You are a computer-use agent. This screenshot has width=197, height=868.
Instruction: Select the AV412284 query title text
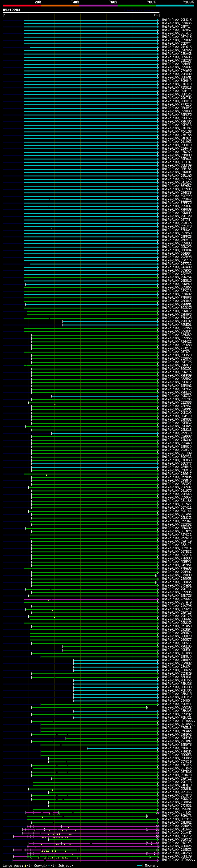(x=11, y=10)
